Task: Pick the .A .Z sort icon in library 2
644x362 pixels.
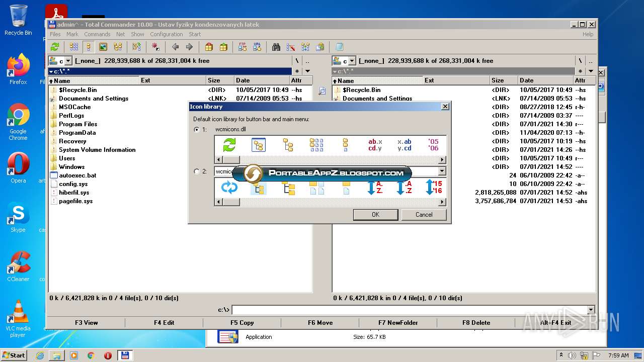Action: coord(405,188)
